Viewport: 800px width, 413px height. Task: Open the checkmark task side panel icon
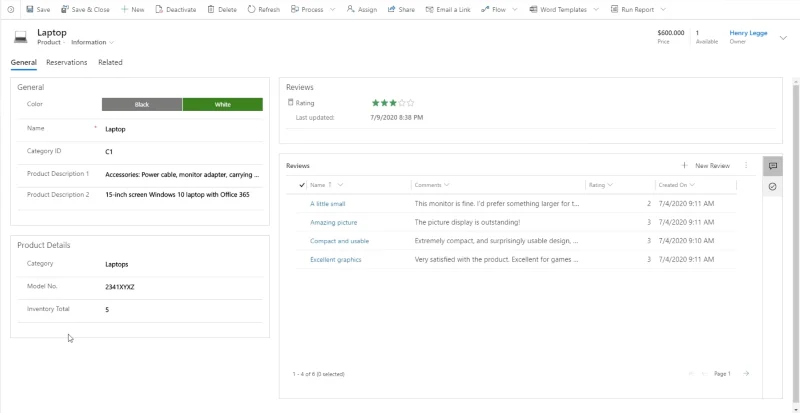[x=772, y=187]
